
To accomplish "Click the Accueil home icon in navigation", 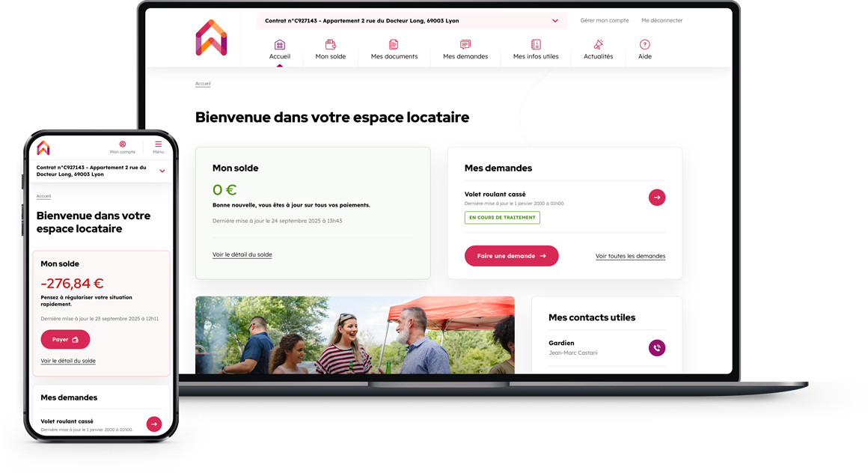I will pos(279,45).
